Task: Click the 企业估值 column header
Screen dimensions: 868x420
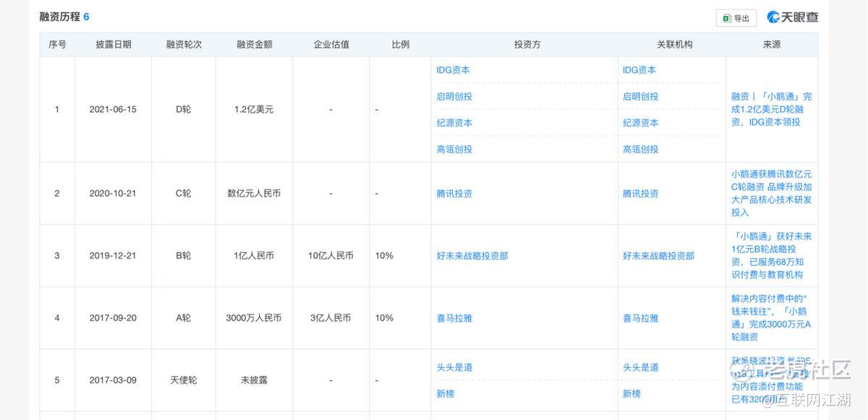Action: (x=331, y=44)
